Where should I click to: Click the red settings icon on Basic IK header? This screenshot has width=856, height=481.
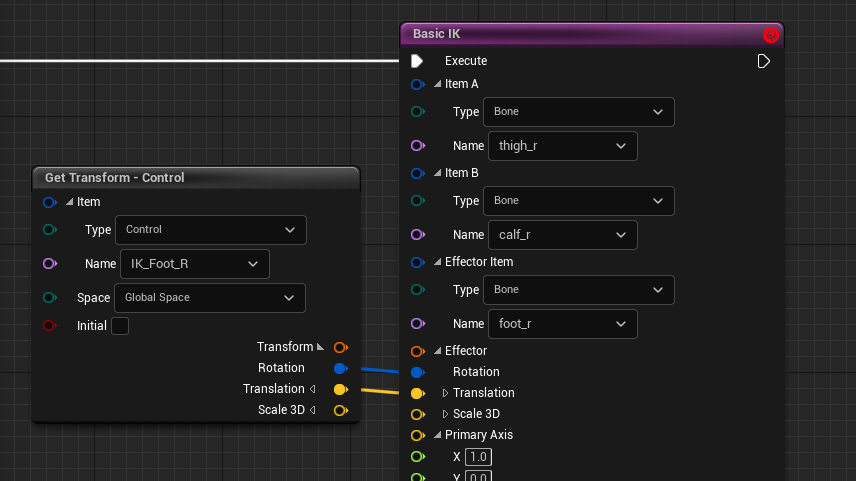tap(771, 35)
